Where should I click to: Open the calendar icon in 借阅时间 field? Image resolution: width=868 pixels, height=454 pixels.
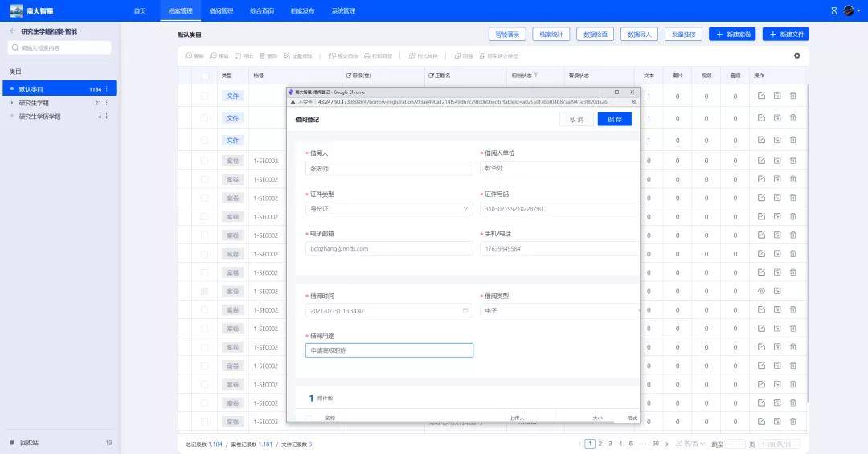point(465,310)
